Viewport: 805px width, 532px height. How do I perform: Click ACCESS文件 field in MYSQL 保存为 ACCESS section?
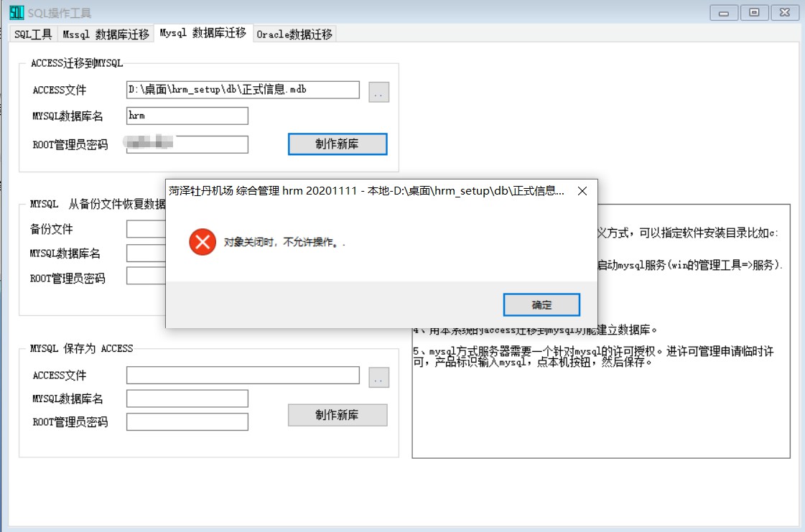243,375
